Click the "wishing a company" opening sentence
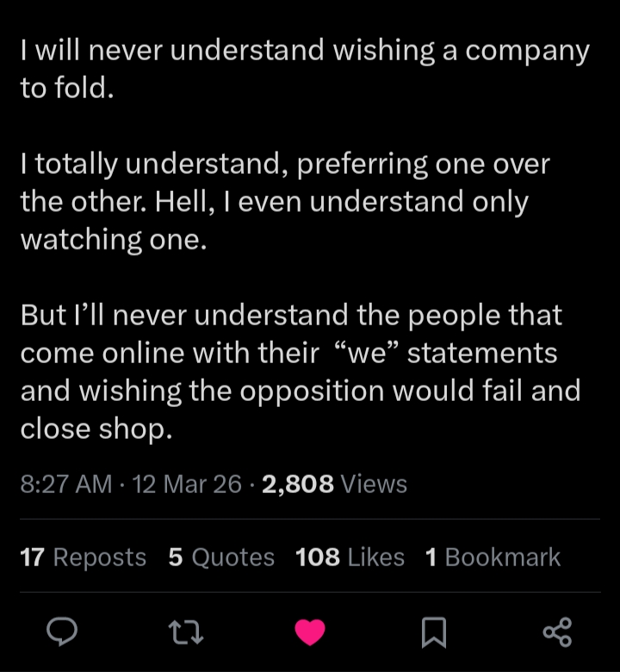 304,52
